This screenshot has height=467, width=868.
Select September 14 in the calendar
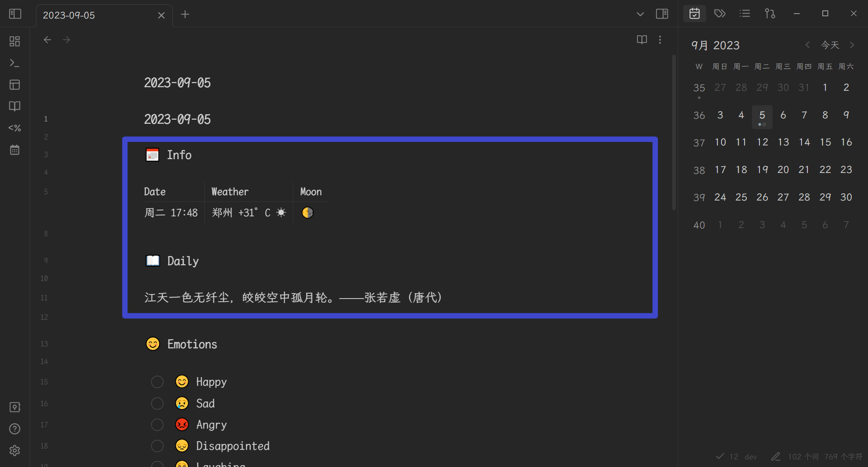804,142
